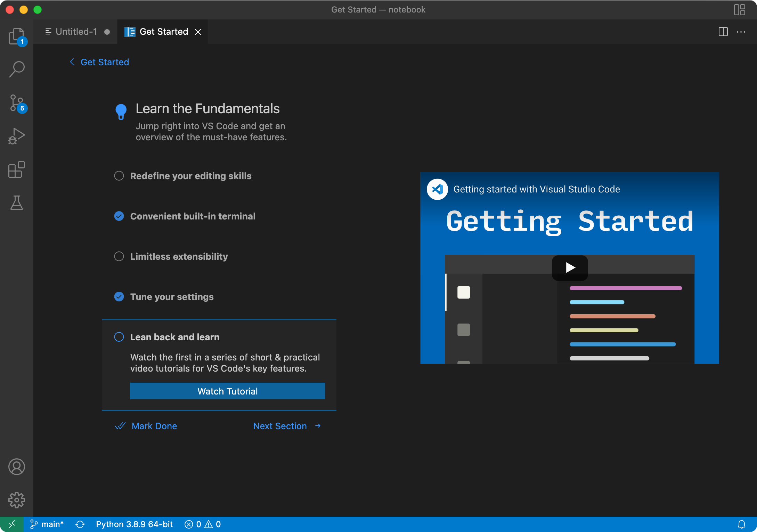Uncheck Convenient built-in terminal step
757x532 pixels.
point(119,216)
